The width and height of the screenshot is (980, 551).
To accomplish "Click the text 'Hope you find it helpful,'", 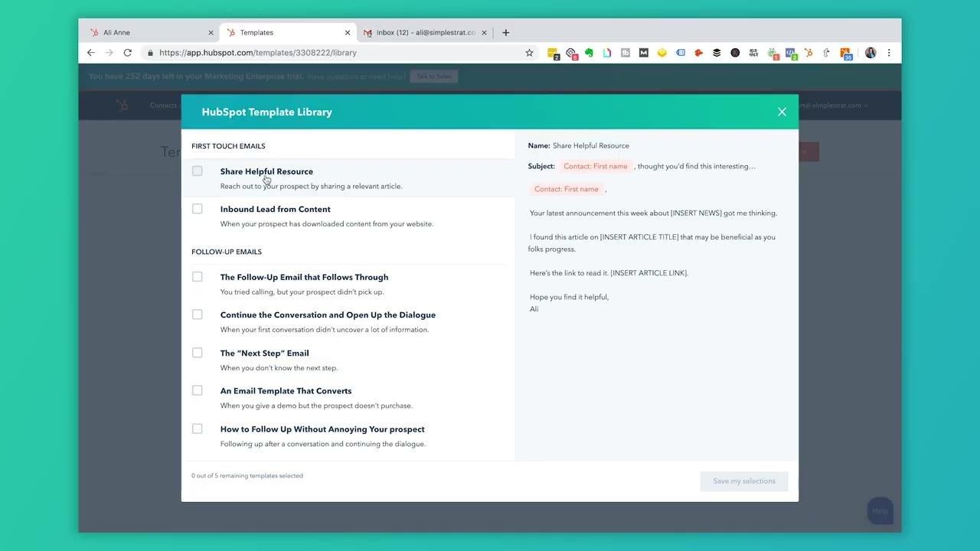I will coord(570,297).
